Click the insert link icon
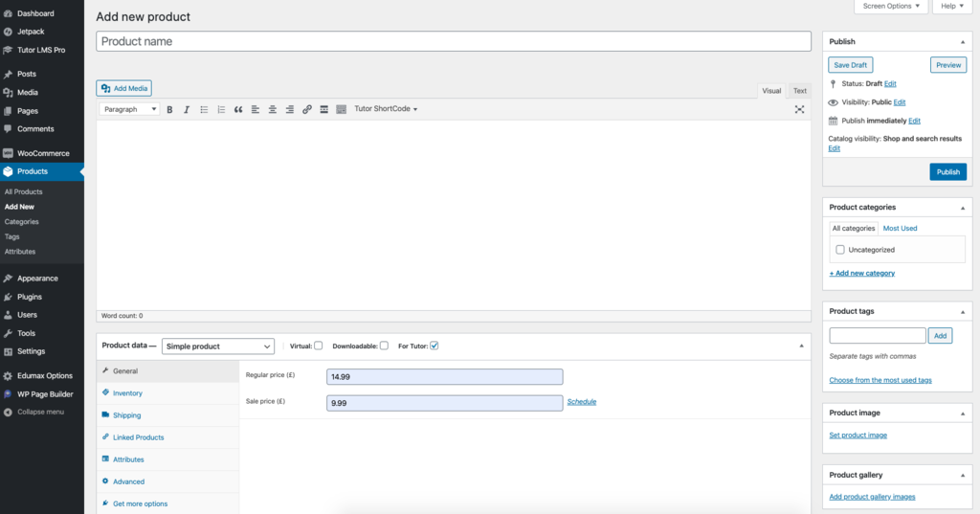The image size is (980, 514). pyautogui.click(x=307, y=109)
